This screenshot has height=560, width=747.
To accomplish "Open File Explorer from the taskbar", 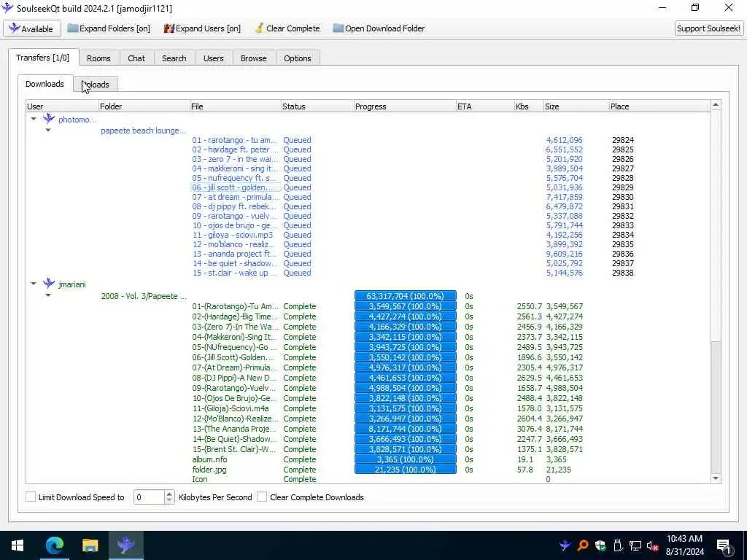I will pos(90,545).
